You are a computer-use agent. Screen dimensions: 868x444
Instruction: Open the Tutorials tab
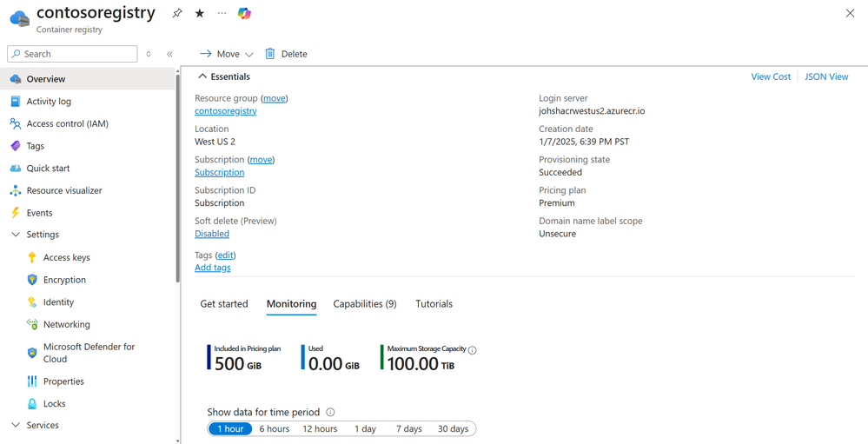pos(434,304)
